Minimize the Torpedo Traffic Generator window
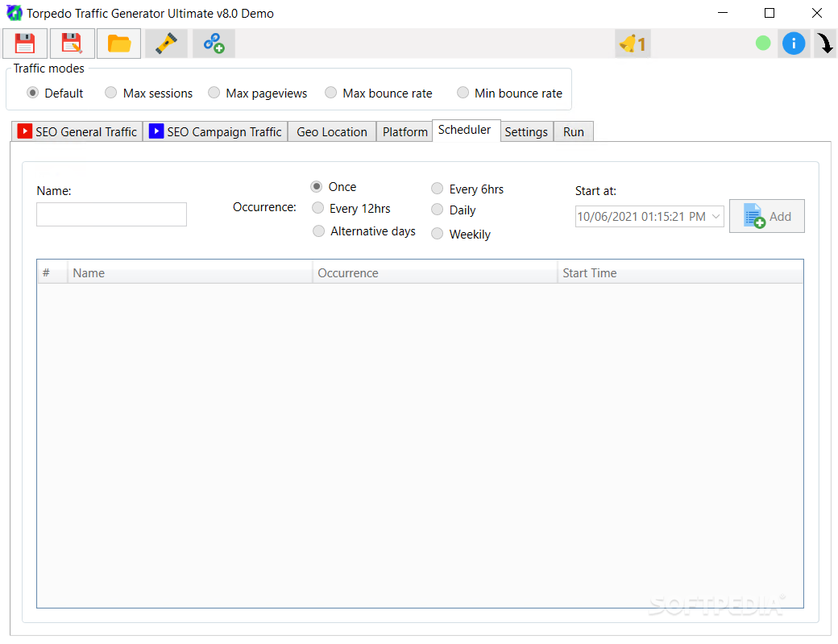The width and height of the screenshot is (838, 644). (x=723, y=13)
